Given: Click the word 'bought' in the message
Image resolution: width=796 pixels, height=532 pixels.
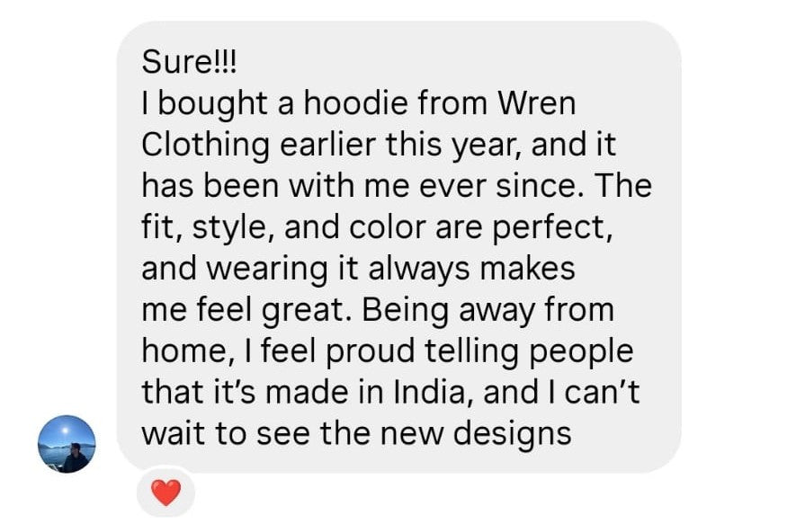Looking at the screenshot, I should pos(212,104).
